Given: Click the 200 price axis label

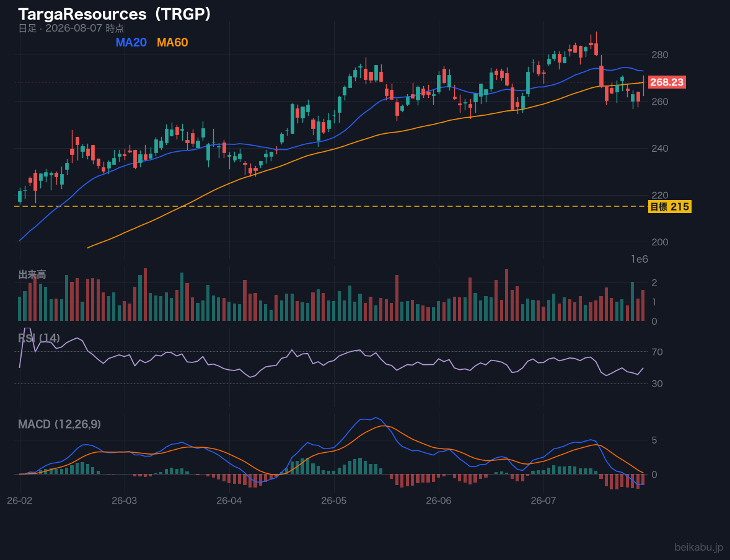Looking at the screenshot, I should (x=660, y=242).
